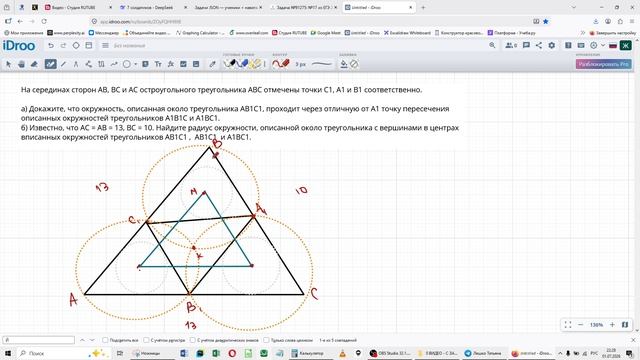
Task: Open the board map overview
Action: (x=625, y=325)
